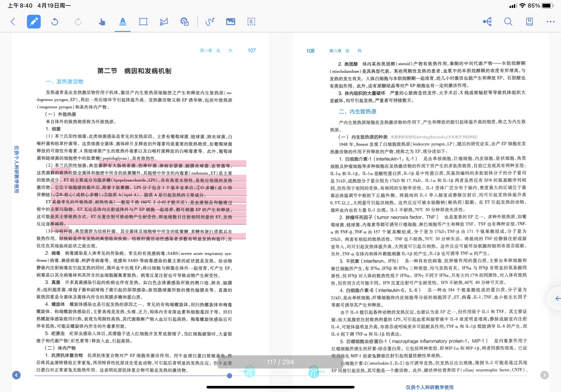The height and width of the screenshot is (392, 561).
Task: Tap the battery indicator in status bar
Action: pos(547,5)
